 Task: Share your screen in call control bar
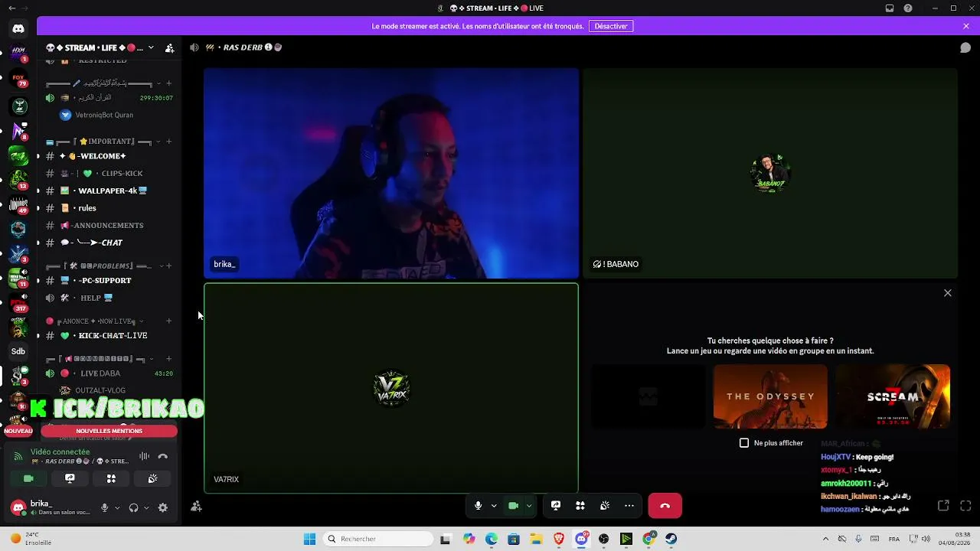click(x=556, y=505)
